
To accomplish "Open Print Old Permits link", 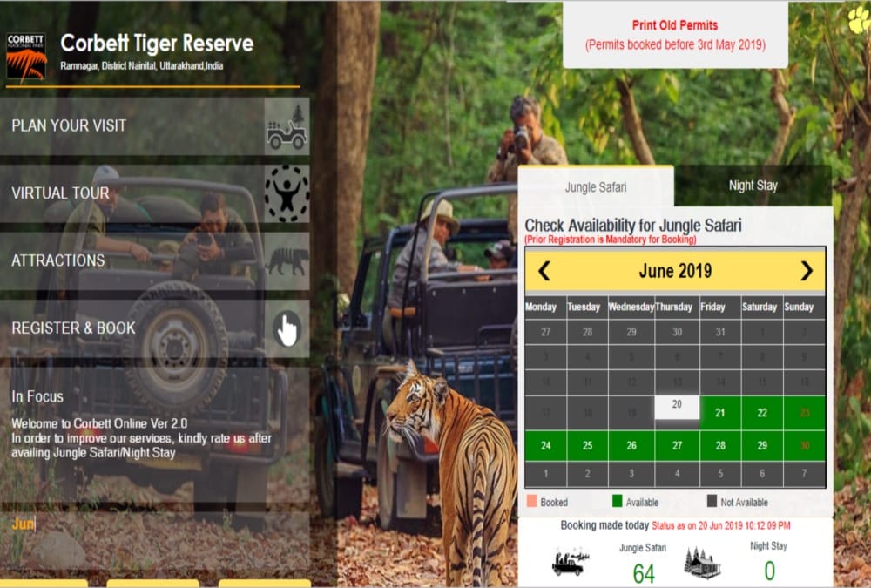I will (675, 35).
